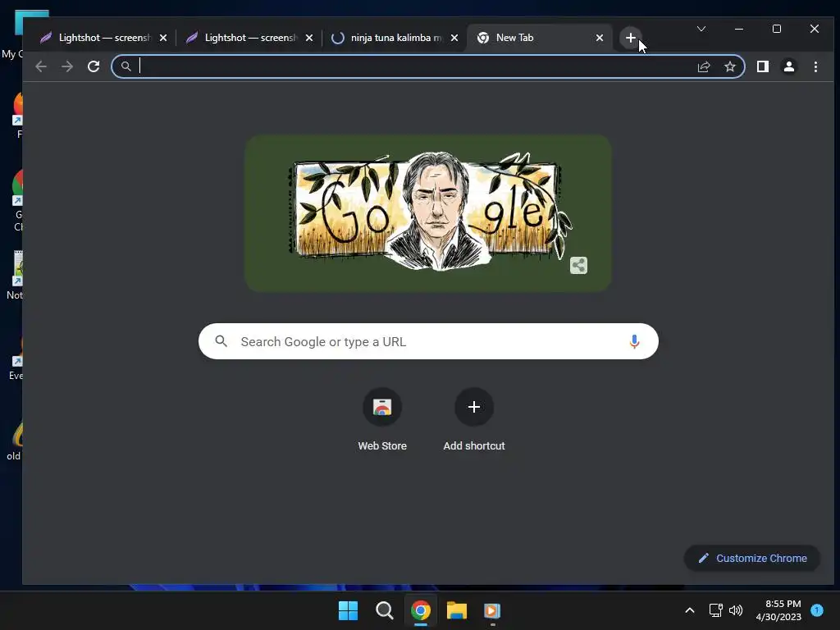Open a new tab with plus button
The height and width of the screenshot is (630, 840).
pyautogui.click(x=631, y=38)
